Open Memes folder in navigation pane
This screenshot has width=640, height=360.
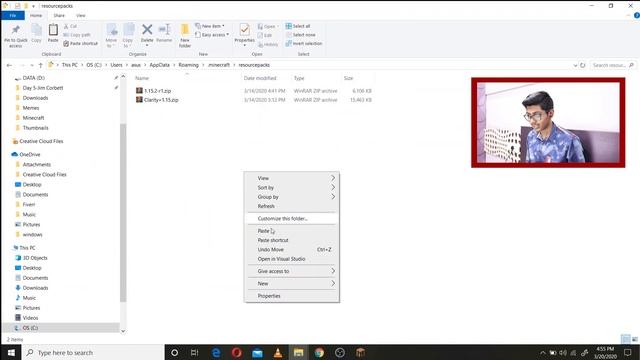click(x=31, y=108)
